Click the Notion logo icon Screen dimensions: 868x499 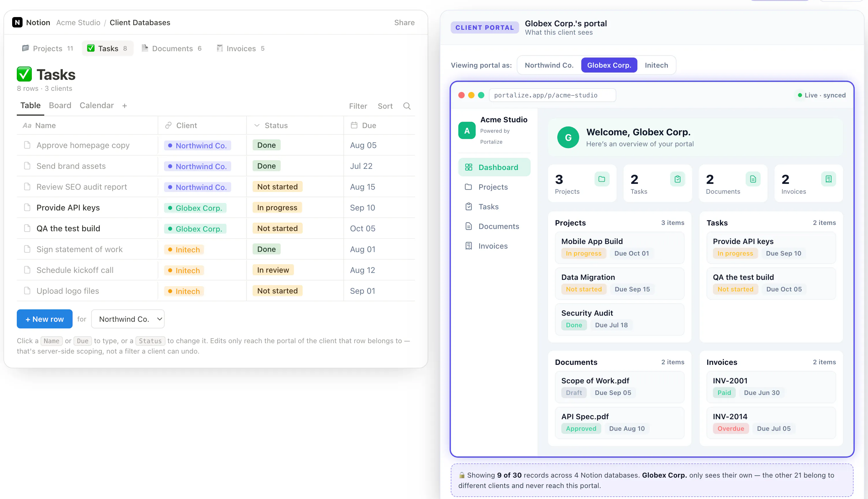pos(17,22)
